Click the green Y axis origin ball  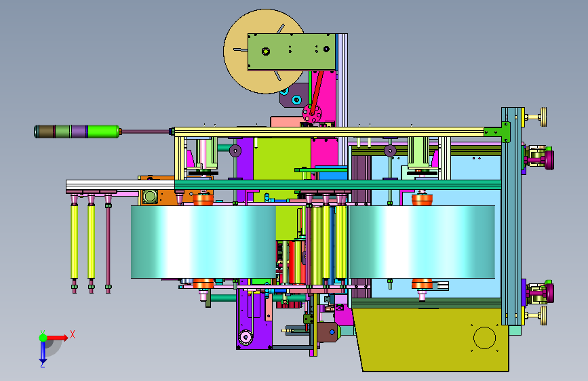(x=43, y=338)
